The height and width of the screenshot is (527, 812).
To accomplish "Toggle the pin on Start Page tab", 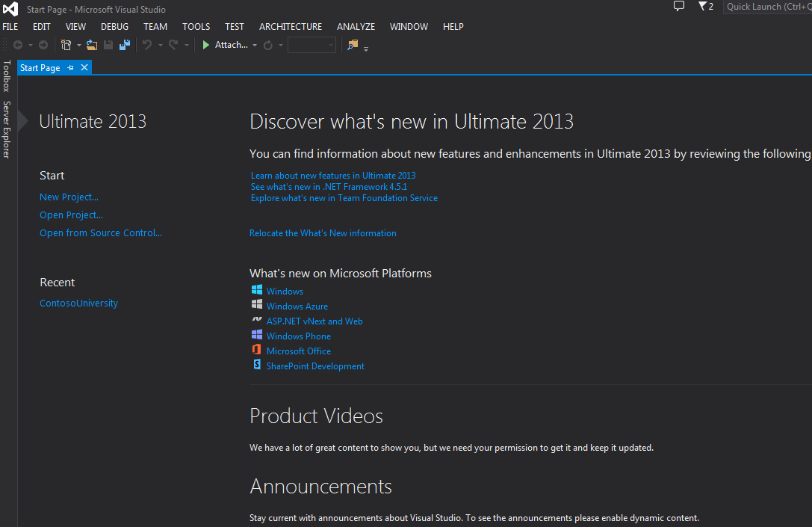I will coord(70,68).
